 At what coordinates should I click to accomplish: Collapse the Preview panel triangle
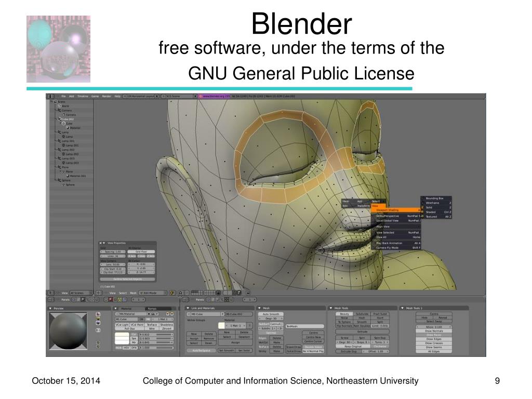tap(50, 309)
